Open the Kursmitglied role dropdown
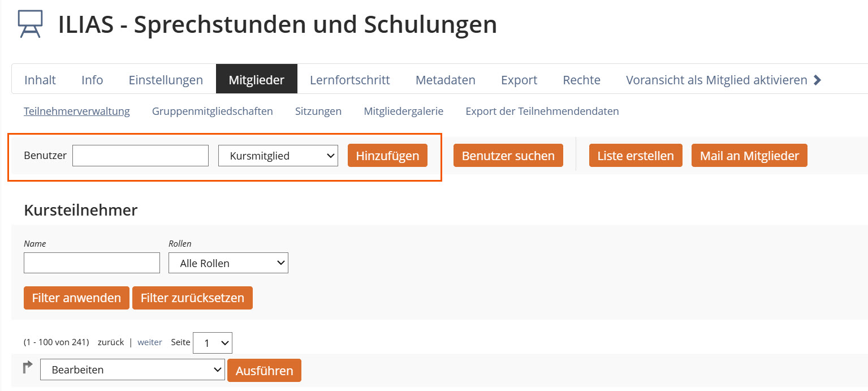868x391 pixels. (x=278, y=155)
